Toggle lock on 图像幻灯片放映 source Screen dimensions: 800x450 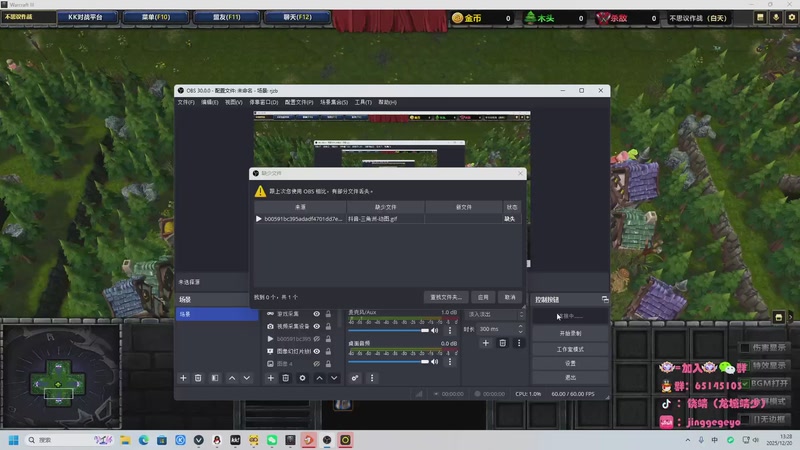329,351
